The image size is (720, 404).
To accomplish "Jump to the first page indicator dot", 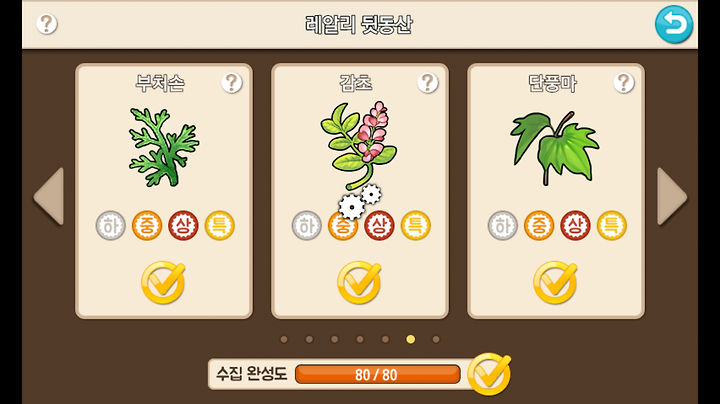I will (x=284, y=339).
